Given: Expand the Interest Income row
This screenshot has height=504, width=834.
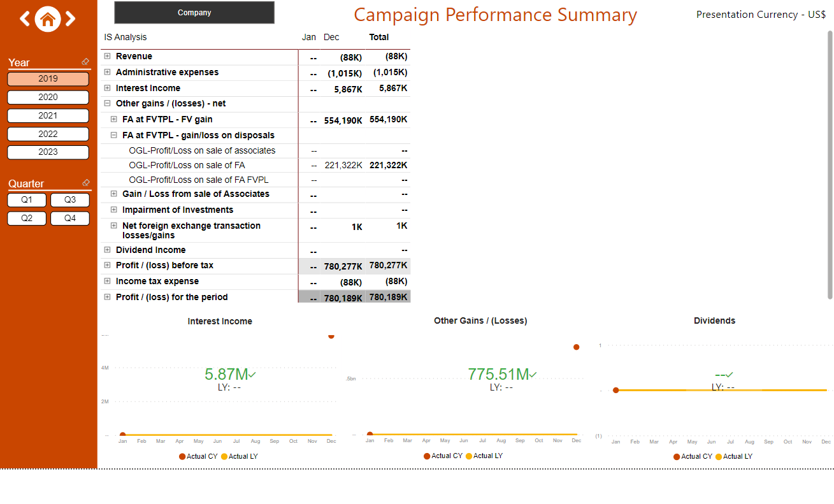Looking at the screenshot, I should coord(108,88).
